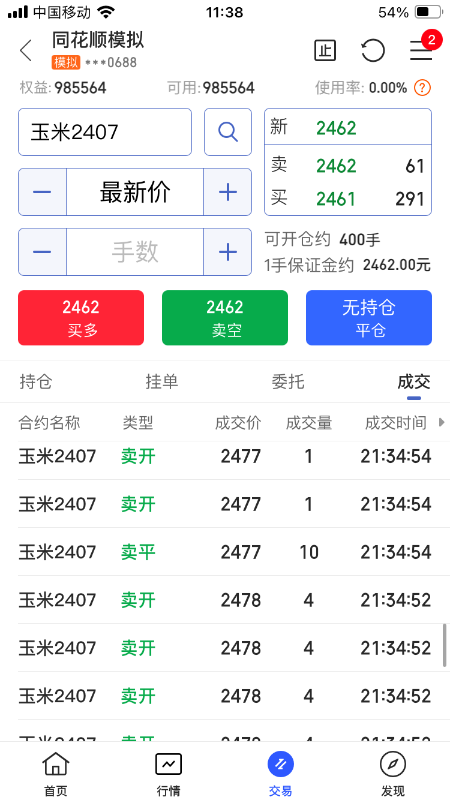
Task: Switch to the 挂单 tab
Action: pyautogui.click(x=162, y=382)
